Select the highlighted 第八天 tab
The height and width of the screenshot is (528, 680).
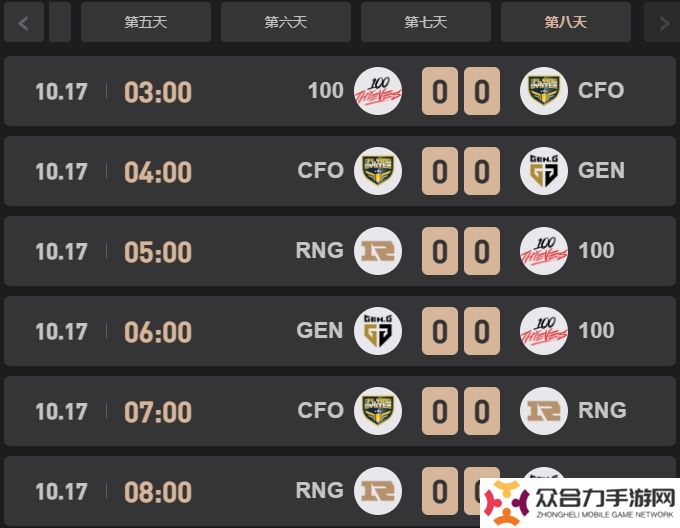pos(566,22)
